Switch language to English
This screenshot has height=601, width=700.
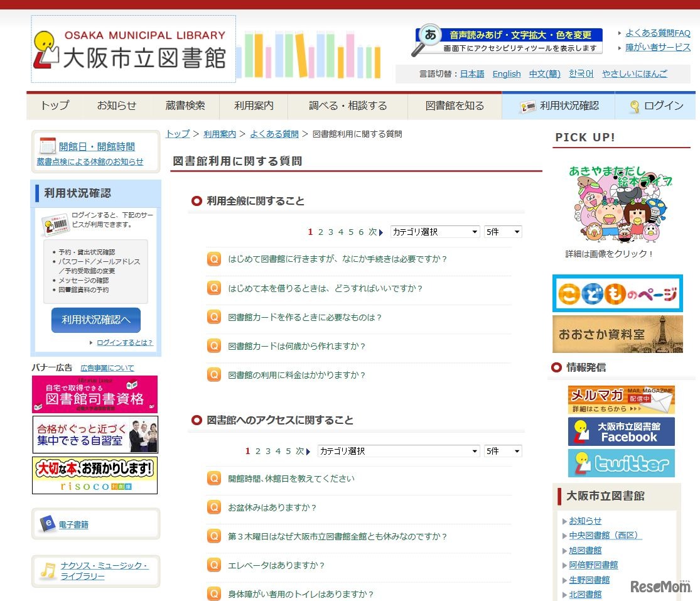point(506,73)
